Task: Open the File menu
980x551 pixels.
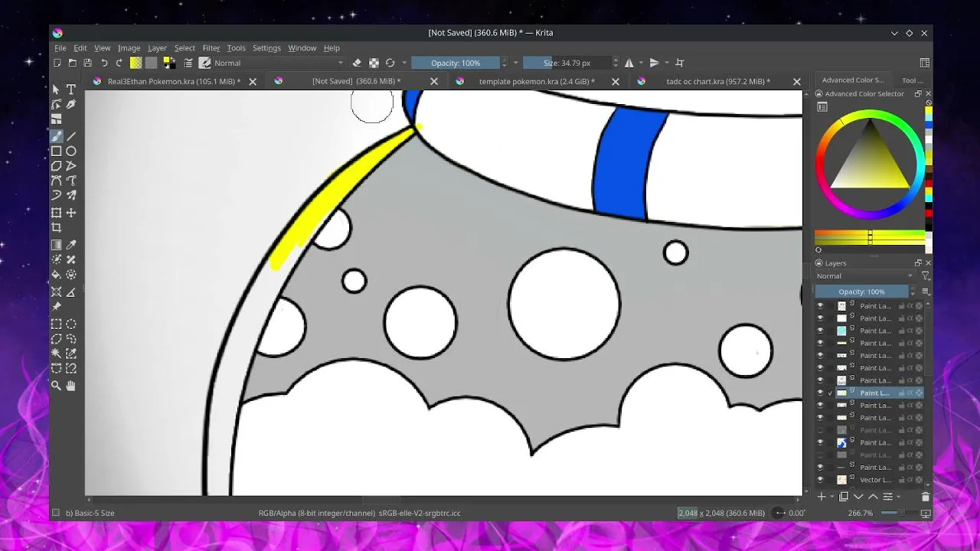Action: tap(60, 47)
